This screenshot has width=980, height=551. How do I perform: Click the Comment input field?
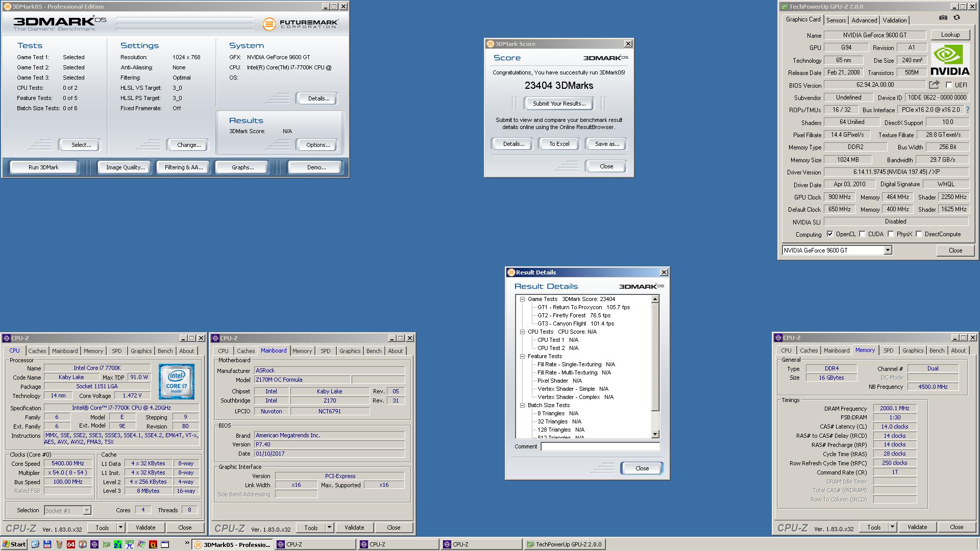tap(600, 446)
